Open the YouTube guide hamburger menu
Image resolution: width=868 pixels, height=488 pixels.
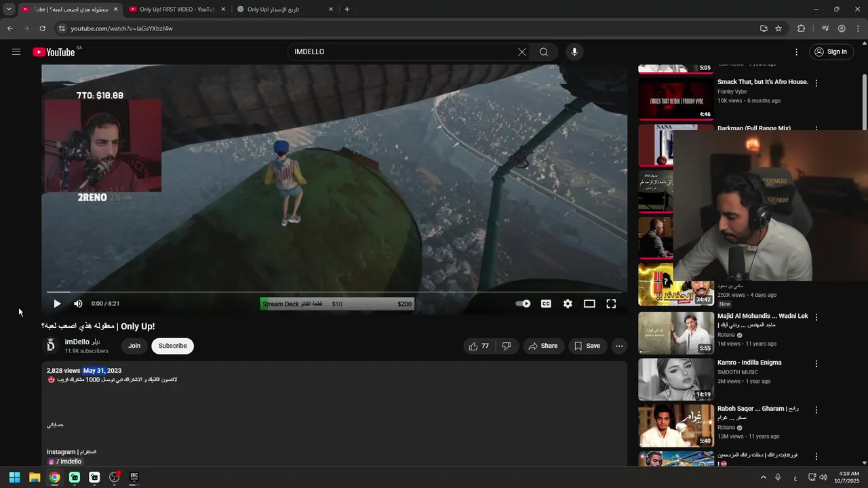pos(16,52)
